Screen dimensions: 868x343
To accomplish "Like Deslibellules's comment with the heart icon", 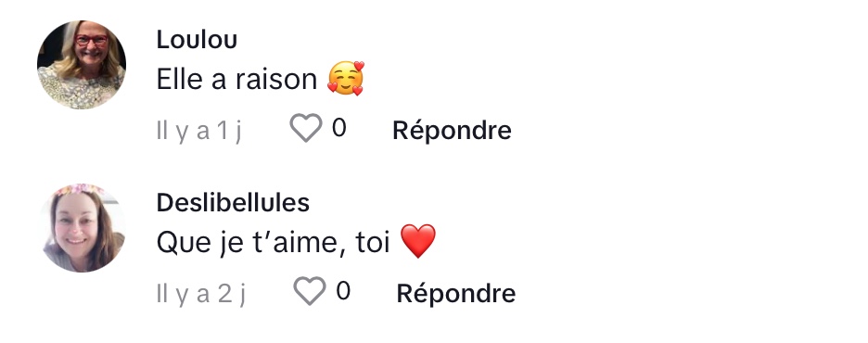I will [310, 291].
